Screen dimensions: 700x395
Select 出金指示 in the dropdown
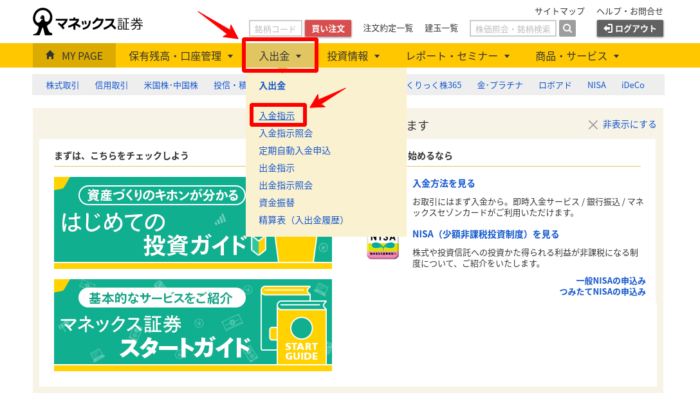[x=277, y=168]
